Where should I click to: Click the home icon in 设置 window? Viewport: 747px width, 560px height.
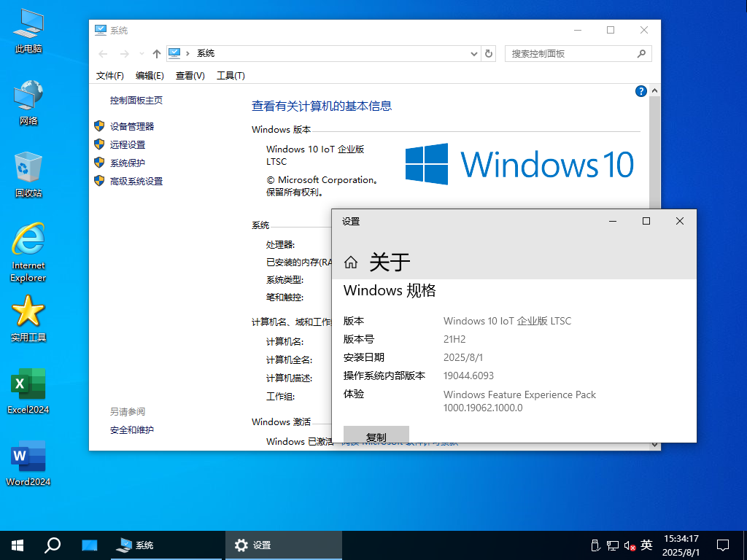351,262
